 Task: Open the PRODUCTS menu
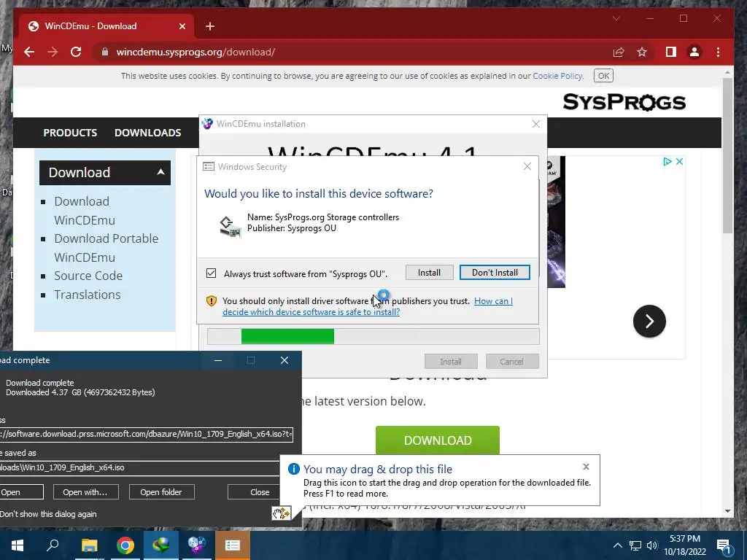point(70,133)
